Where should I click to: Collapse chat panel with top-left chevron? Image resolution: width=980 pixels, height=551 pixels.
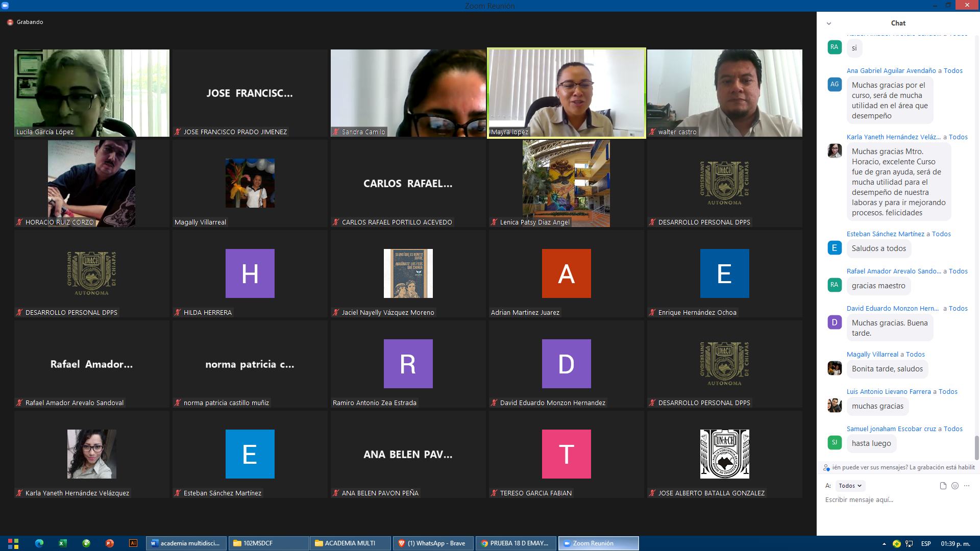[x=829, y=23]
